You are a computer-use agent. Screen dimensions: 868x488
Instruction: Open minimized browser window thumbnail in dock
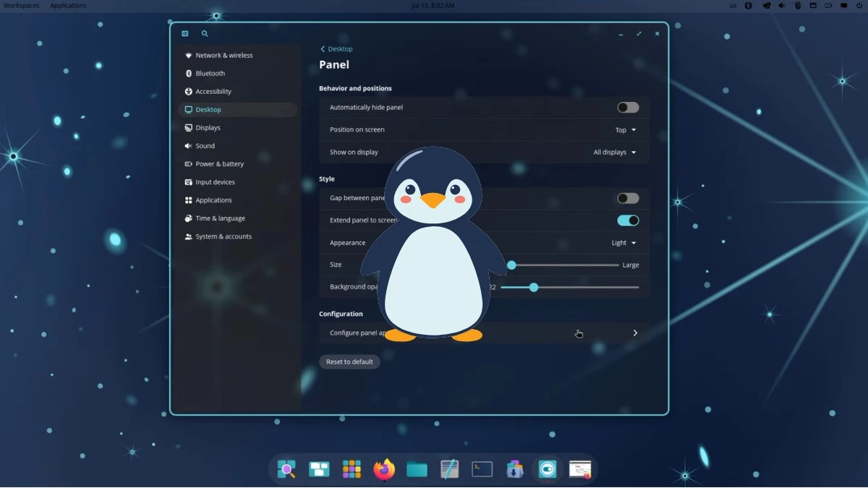(x=580, y=469)
